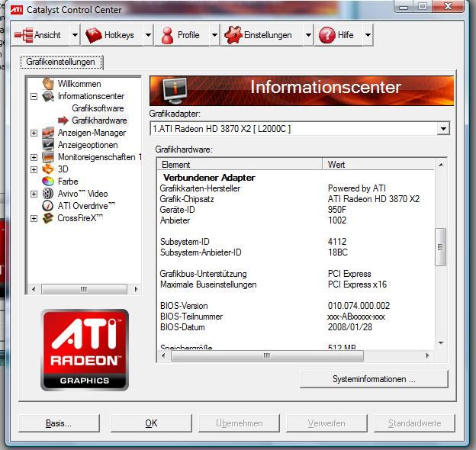This screenshot has width=476, height=450.
Task: Open the Hotkeys dropdown arrow
Action: coord(148,35)
